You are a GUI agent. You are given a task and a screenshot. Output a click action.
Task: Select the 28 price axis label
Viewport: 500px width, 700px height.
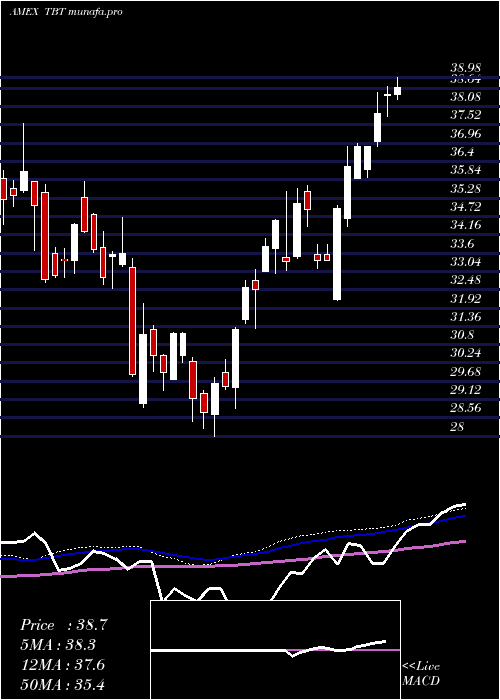pos(458,427)
